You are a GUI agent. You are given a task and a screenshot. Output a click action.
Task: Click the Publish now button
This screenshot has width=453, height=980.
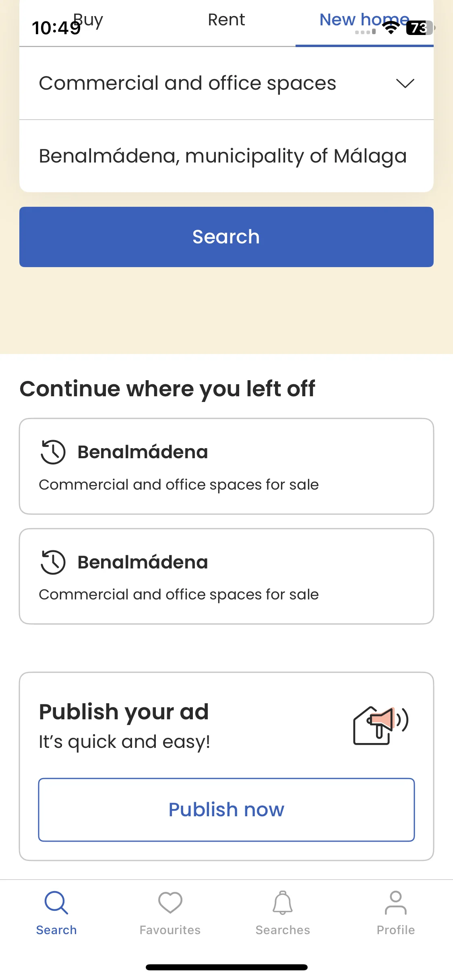226,809
